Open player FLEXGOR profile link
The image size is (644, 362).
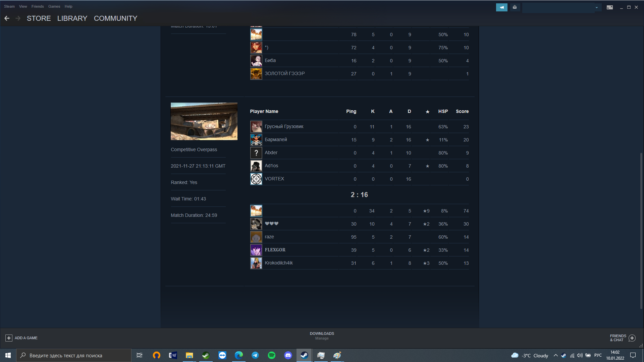[275, 250]
